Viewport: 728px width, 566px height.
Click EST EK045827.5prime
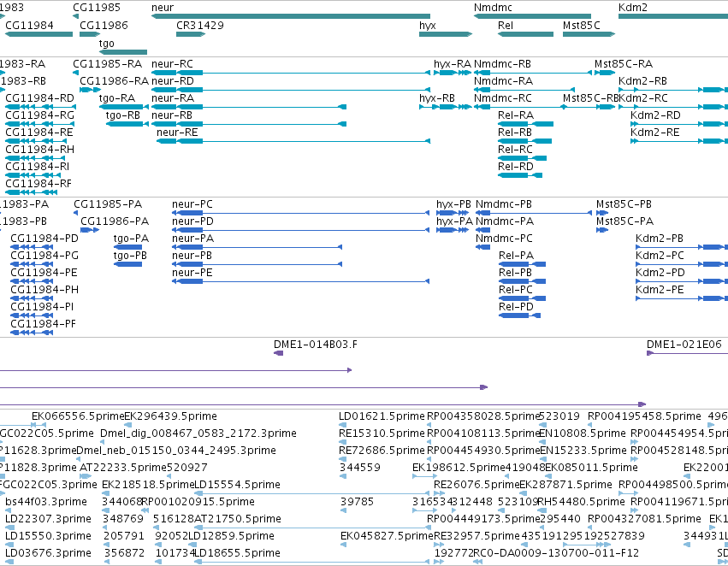click(x=343, y=545)
